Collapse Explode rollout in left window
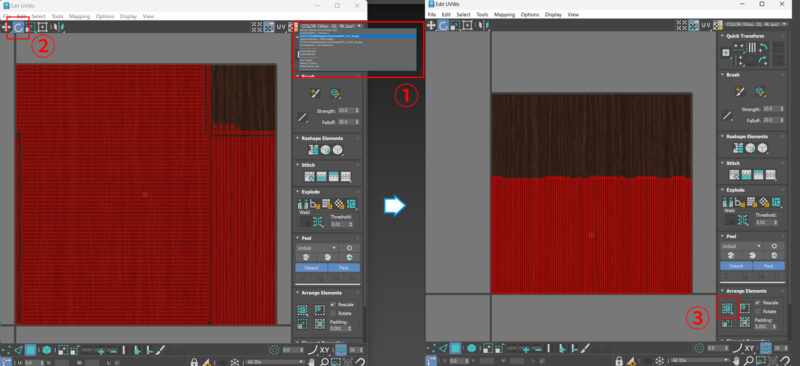Image resolution: width=800 pixels, height=366 pixels. (297, 192)
